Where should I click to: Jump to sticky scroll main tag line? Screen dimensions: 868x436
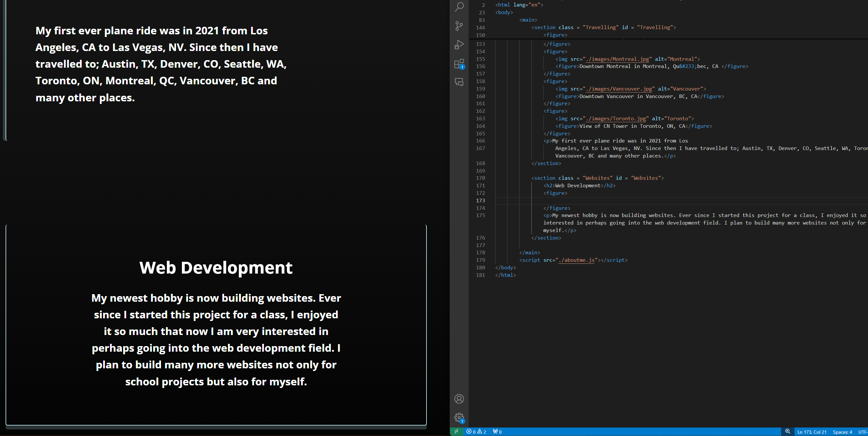528,20
